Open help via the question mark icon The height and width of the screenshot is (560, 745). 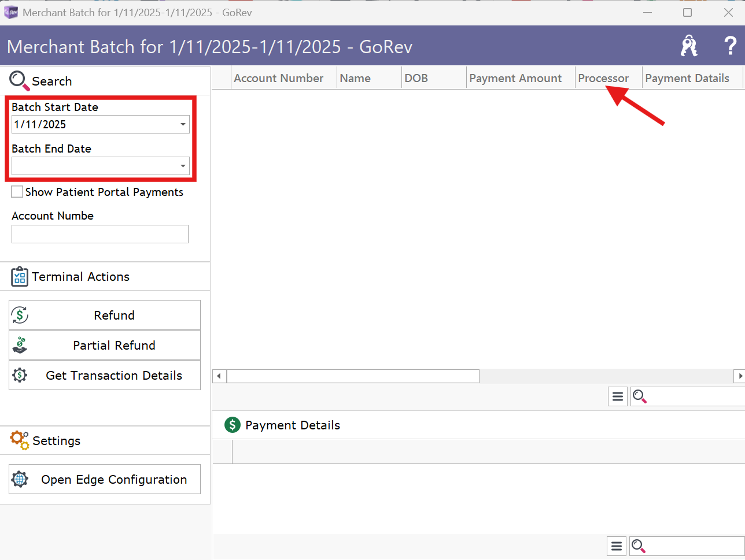(x=731, y=45)
